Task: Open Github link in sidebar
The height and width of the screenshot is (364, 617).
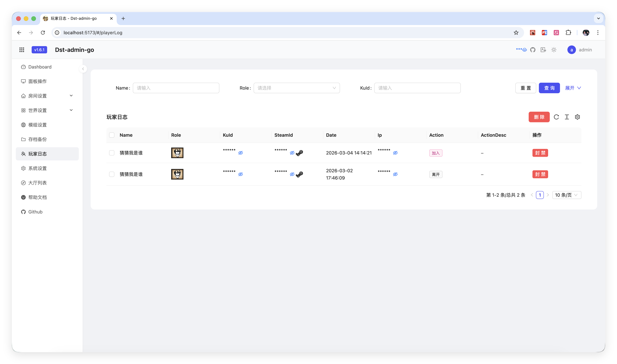Action: 47,212
